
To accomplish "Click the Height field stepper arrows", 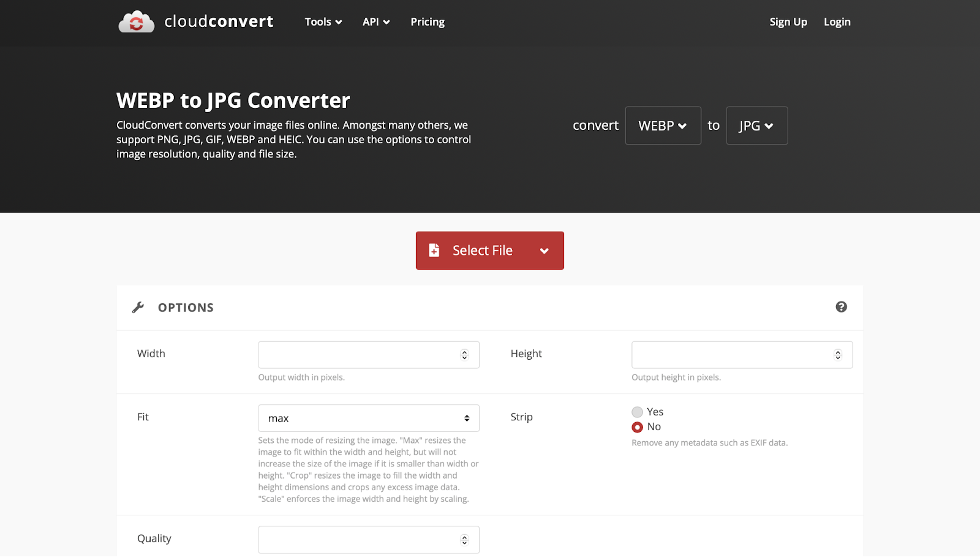I will coord(837,355).
